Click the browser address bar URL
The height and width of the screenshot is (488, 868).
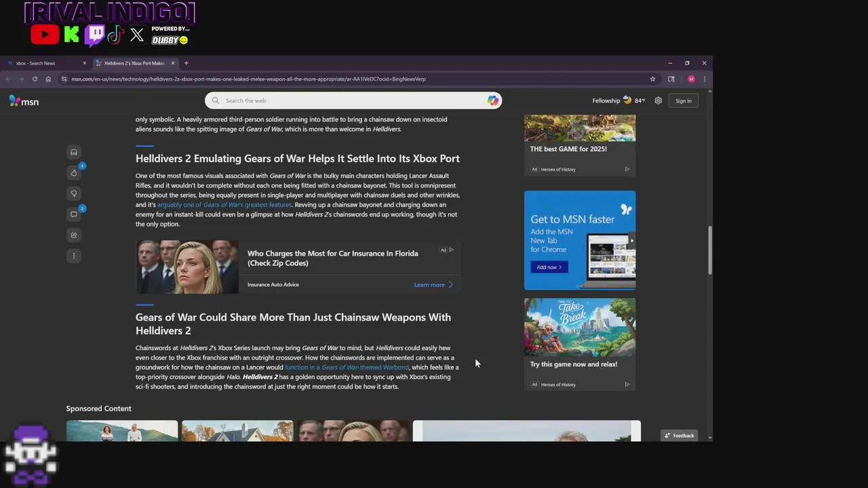248,79
